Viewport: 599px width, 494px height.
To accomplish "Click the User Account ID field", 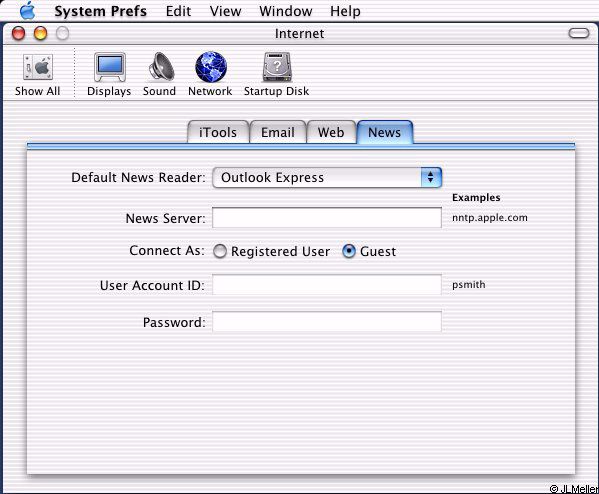I will click(327, 285).
